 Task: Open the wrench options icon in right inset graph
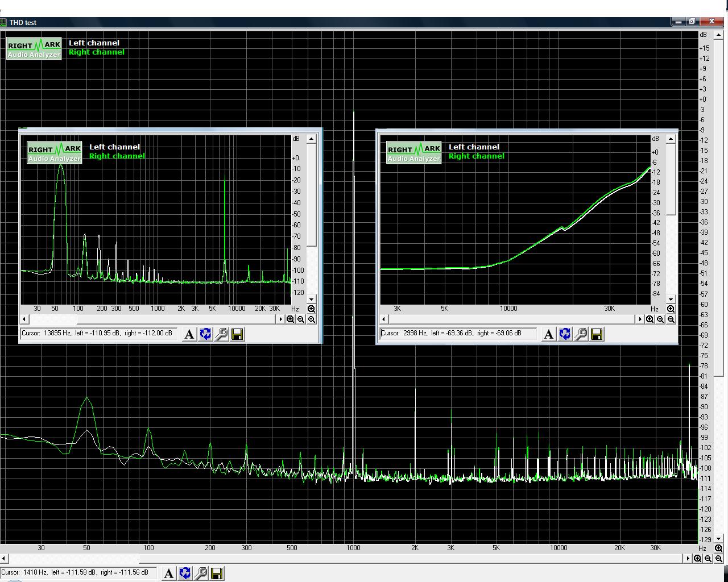point(581,334)
